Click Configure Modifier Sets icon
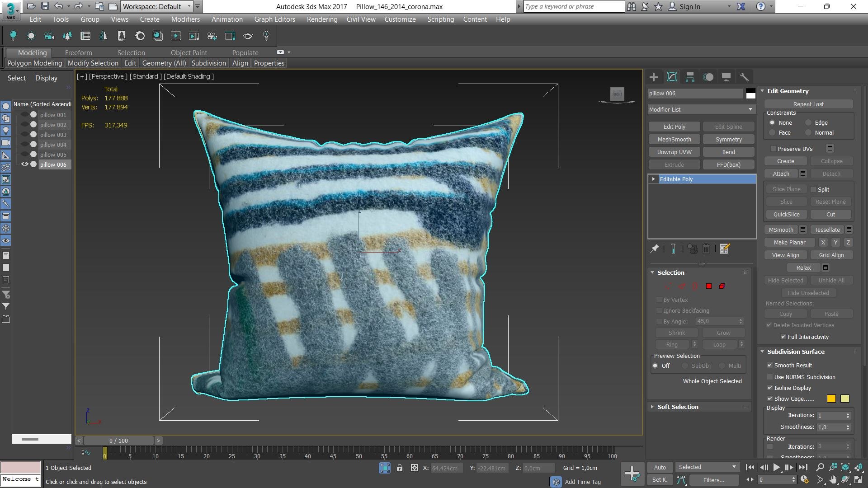 point(725,249)
